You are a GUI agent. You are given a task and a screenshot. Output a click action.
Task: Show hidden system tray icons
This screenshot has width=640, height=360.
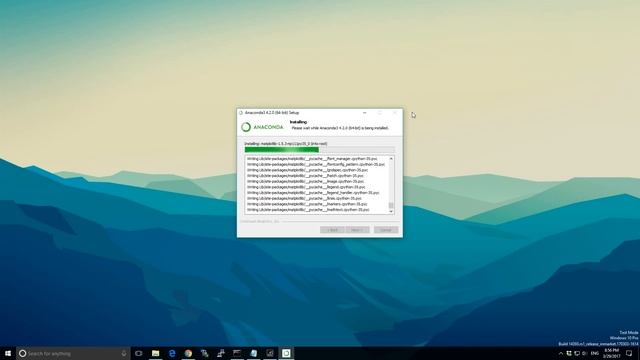[561, 353]
